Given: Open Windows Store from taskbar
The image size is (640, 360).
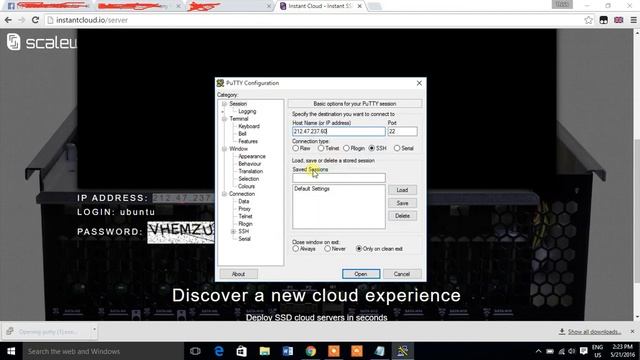Looking at the screenshot, I should point(242,351).
